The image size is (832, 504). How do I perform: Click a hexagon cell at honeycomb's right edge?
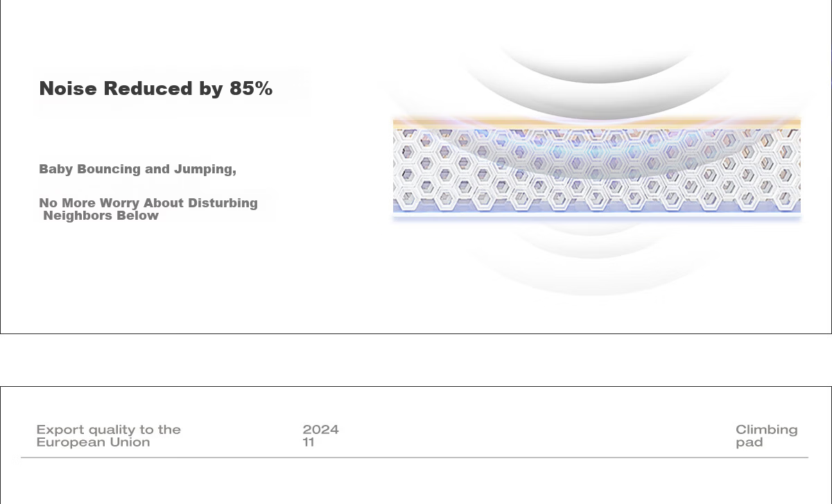click(x=787, y=151)
